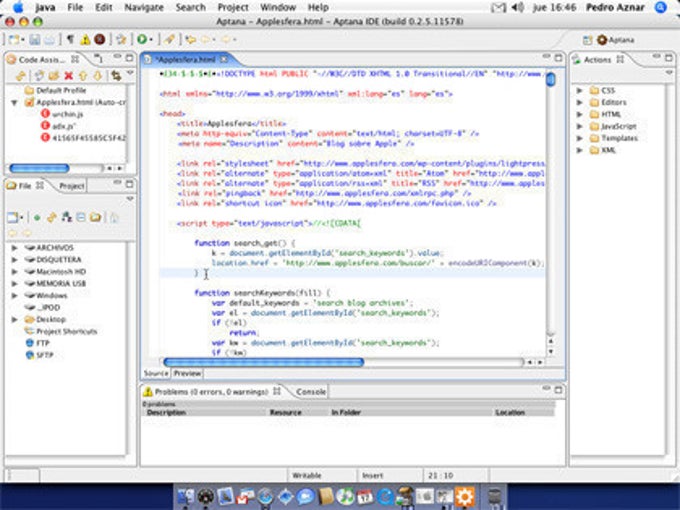The image size is (680, 510).
Task: Click the yellow warning triangle toolbar icon
Action: (85, 40)
